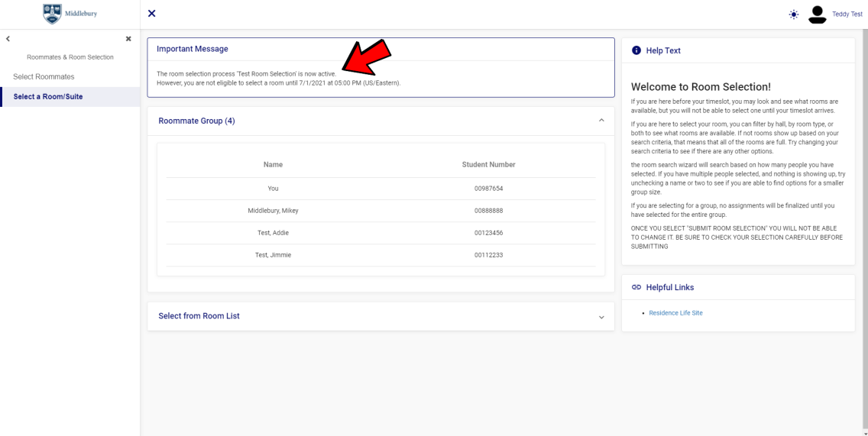Select the Select a Room/Suite menu item

pos(48,97)
